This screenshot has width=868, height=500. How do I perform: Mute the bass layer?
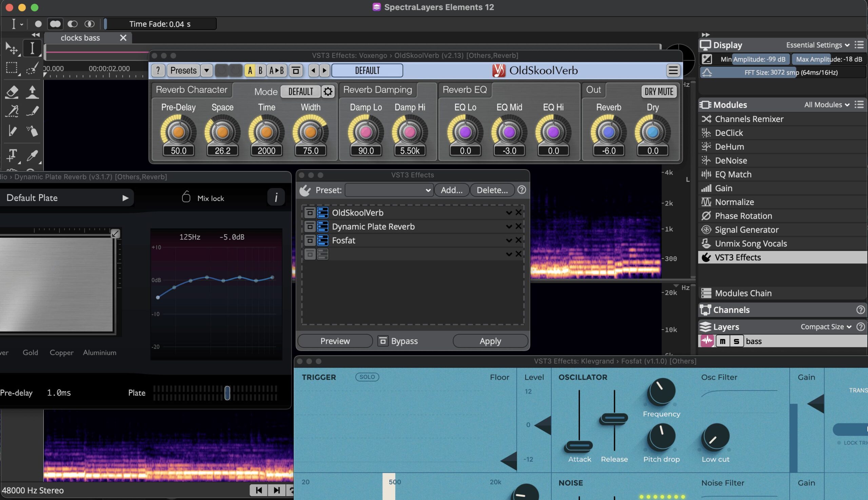coord(723,341)
